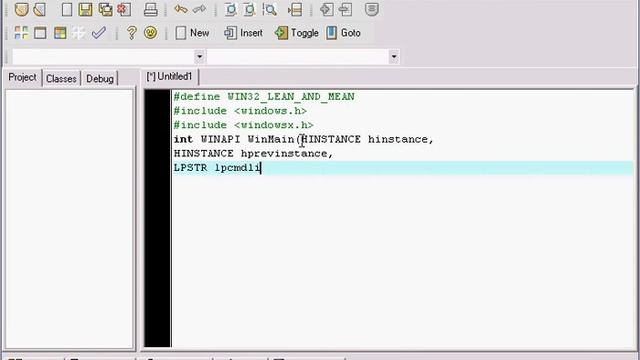Close the file using the red X icon
This screenshot has width=640, height=360.
[x=124, y=9]
